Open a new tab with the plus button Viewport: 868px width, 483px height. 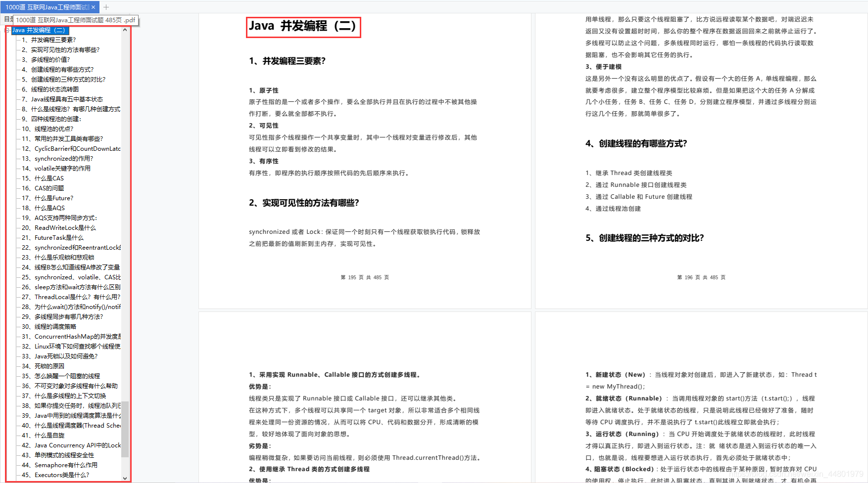(106, 7)
